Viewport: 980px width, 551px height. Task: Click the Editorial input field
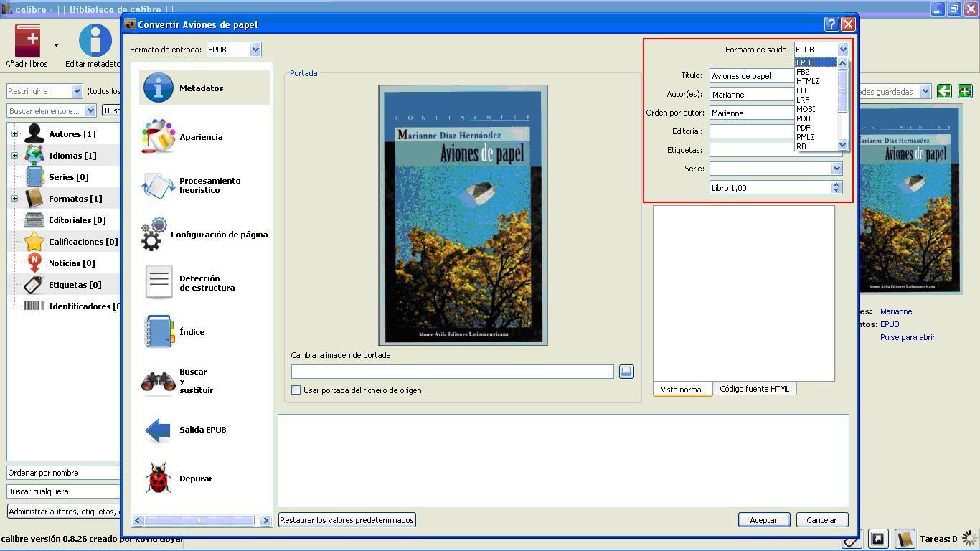(x=752, y=131)
